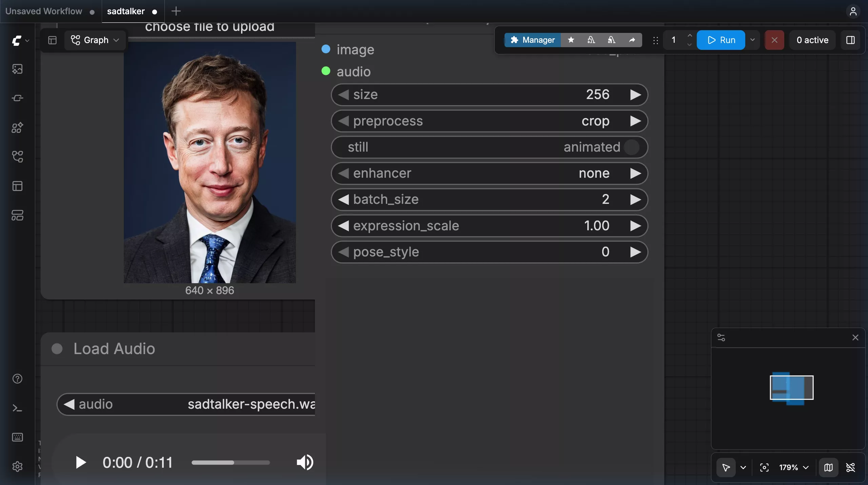Click the Run button
Screen dimensions: 868x485
click(721, 40)
